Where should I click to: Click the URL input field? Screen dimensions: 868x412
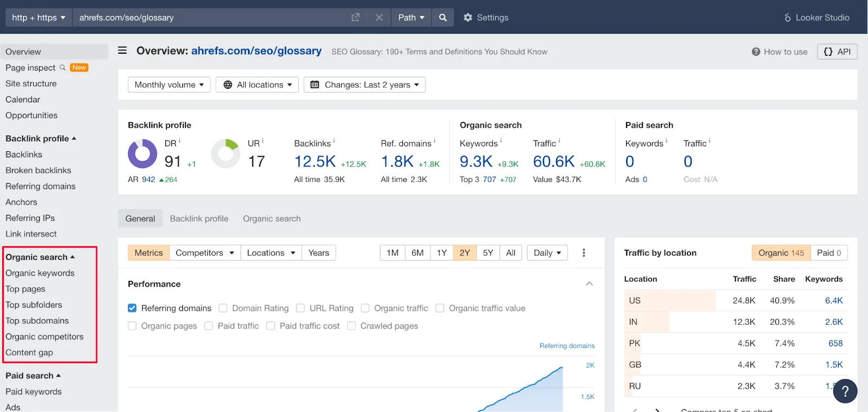[x=212, y=17]
